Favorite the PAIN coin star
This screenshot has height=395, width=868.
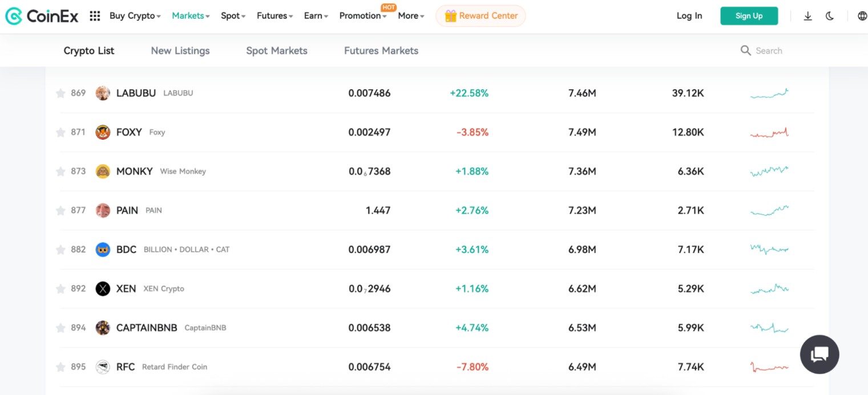[x=60, y=210]
